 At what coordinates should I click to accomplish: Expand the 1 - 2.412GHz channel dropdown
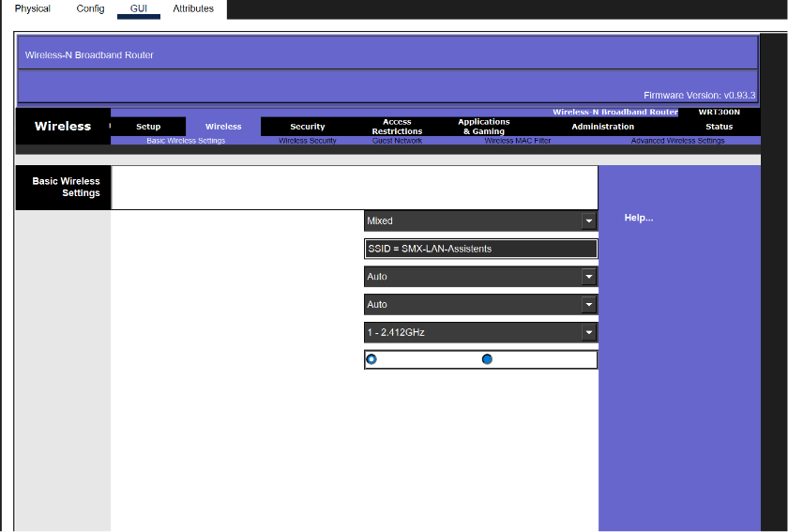tap(481, 332)
